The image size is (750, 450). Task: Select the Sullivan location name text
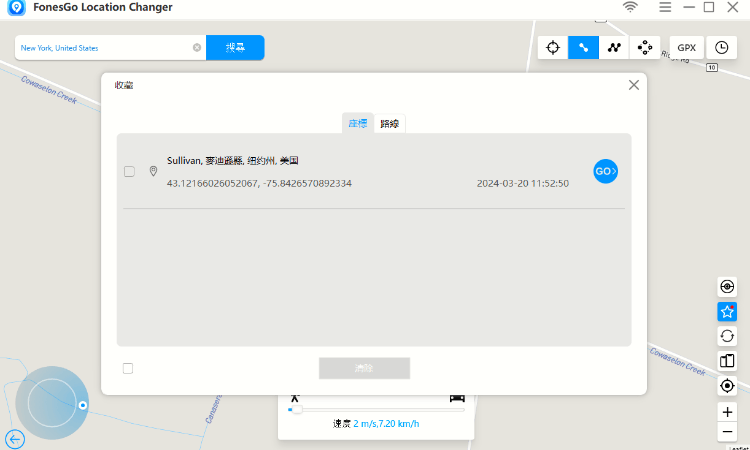tap(232, 161)
